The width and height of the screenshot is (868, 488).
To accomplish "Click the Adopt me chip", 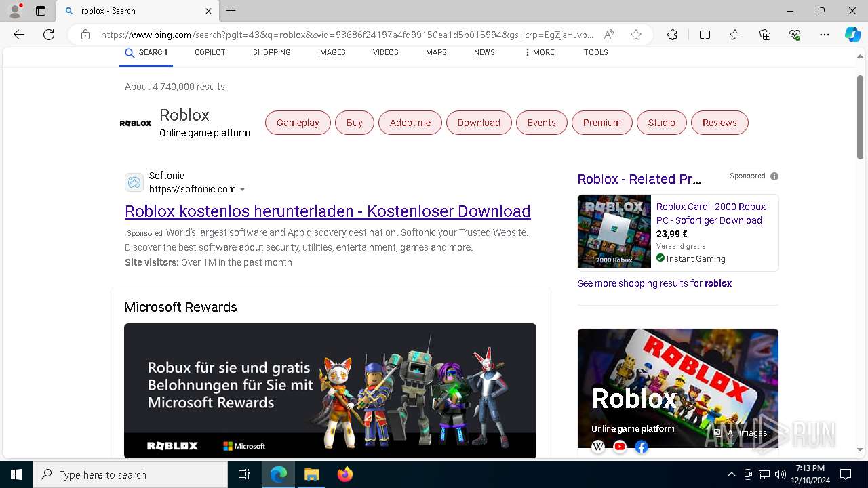I will click(410, 123).
